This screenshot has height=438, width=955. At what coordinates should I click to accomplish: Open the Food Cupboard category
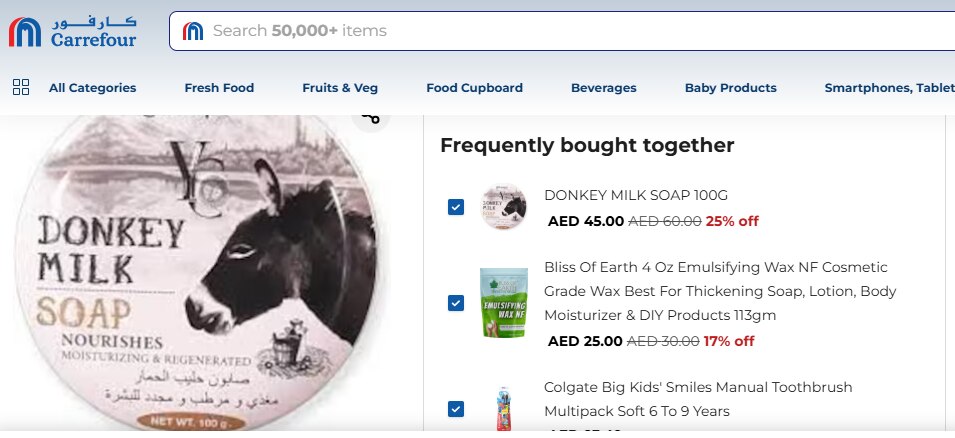point(474,88)
